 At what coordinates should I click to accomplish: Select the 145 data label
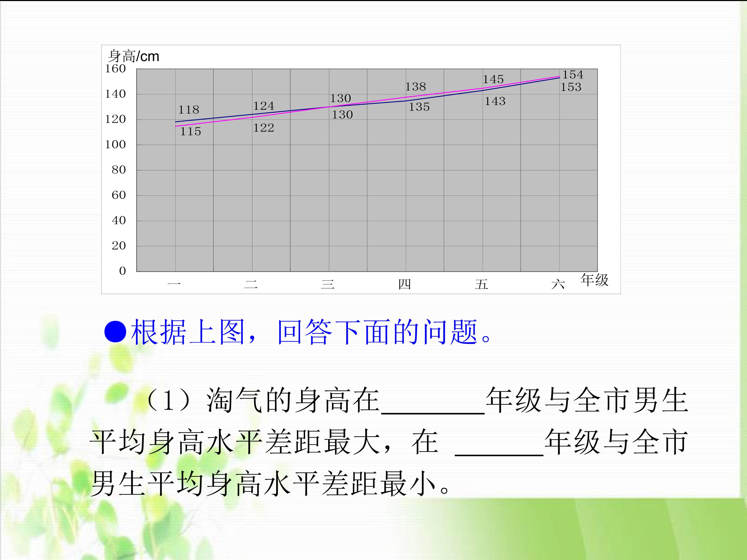[493, 79]
